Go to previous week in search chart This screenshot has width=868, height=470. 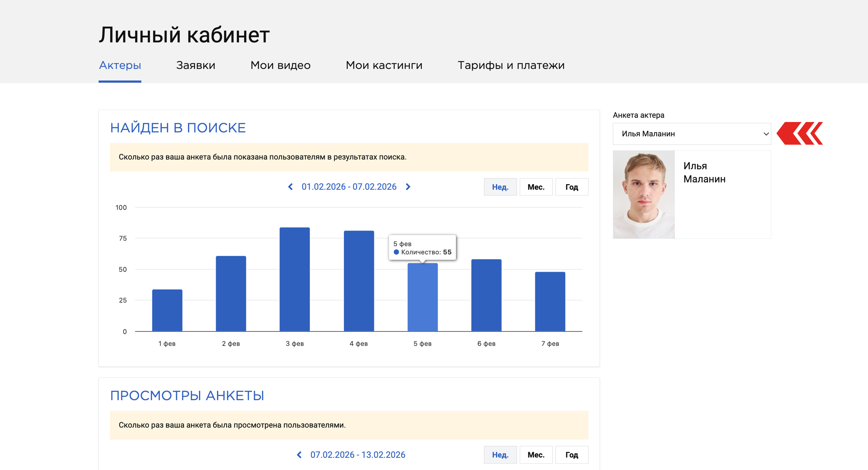[291, 187]
